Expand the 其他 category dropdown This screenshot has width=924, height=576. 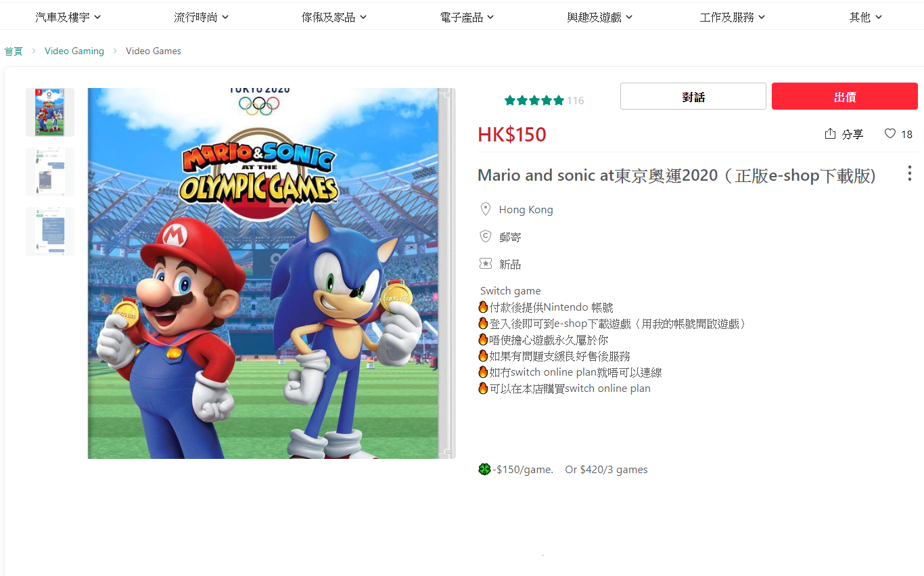pyautogui.click(x=866, y=17)
